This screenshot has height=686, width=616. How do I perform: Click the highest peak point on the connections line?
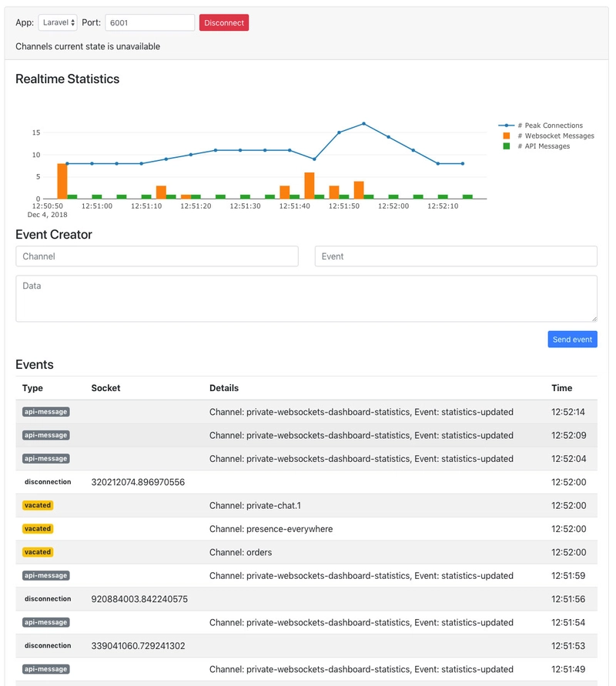(363, 124)
